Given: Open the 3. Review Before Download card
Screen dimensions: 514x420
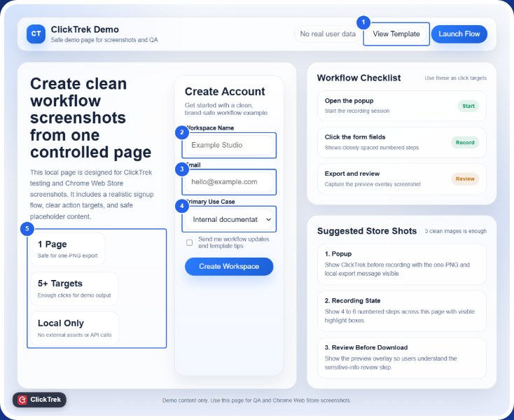Looking at the screenshot, I should (401, 358).
